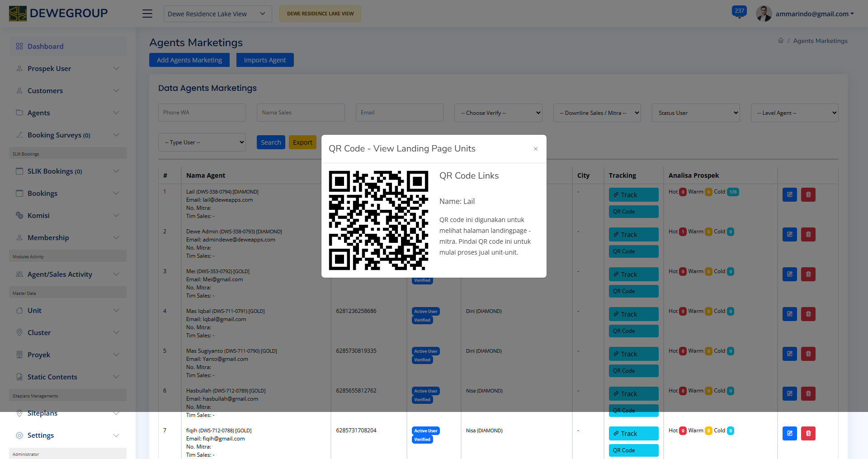This screenshot has width=868, height=459.
Task: Expand the Level Agent dropdown
Action: pyautogui.click(x=794, y=113)
